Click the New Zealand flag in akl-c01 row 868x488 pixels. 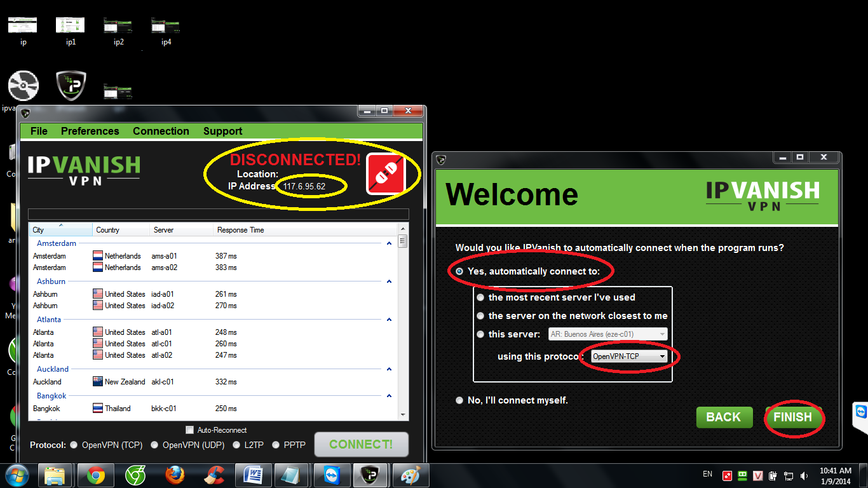point(98,381)
